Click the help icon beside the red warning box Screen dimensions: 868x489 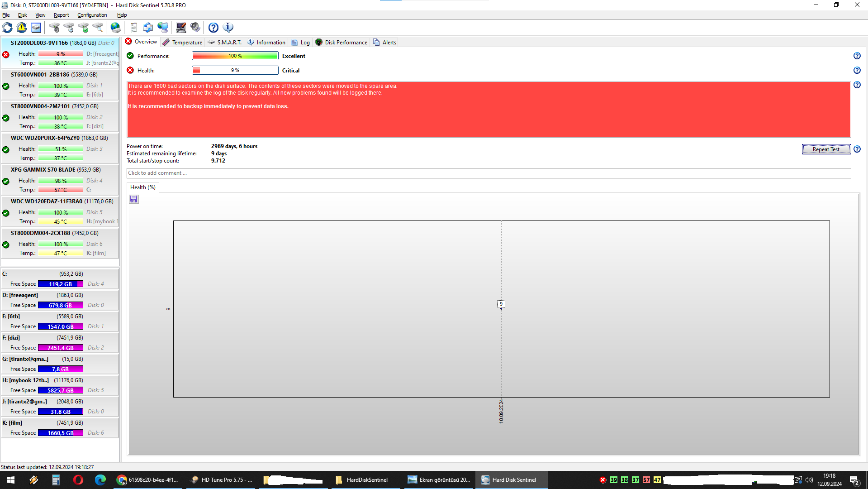(857, 85)
